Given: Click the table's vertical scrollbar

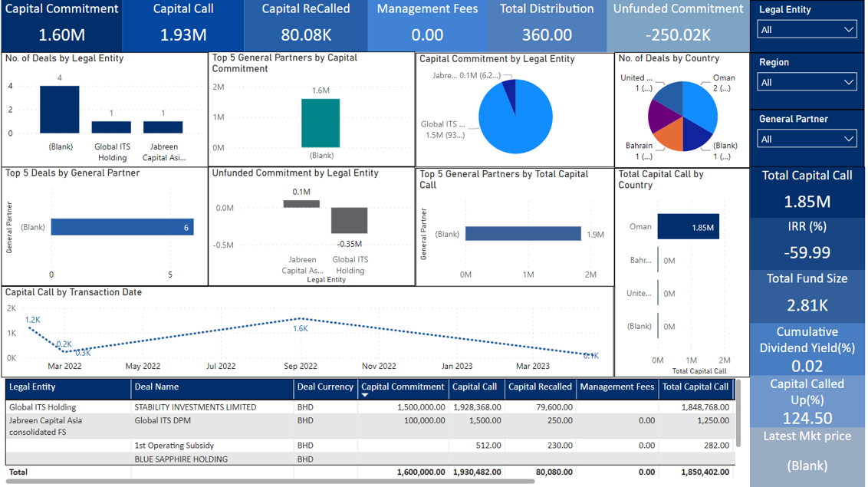Looking at the screenshot, I should click(738, 418).
